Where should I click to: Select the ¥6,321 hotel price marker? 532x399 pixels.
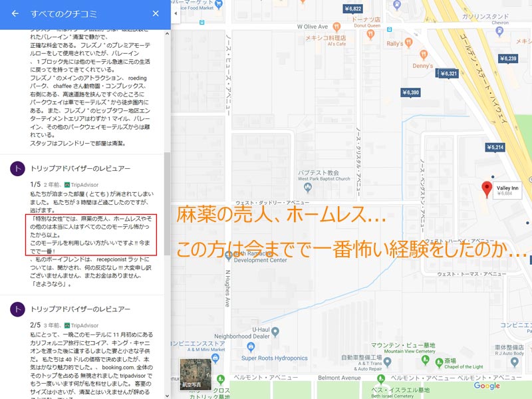(x=448, y=74)
